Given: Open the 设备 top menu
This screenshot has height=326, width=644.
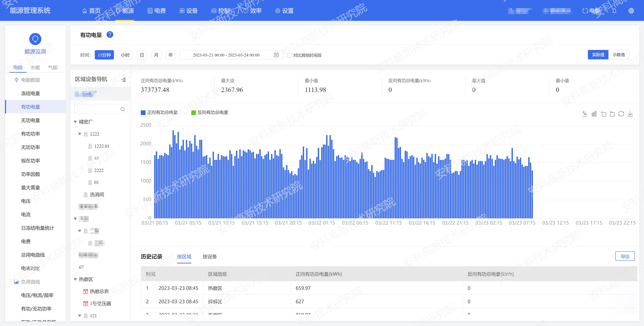Looking at the screenshot, I should coord(189,11).
